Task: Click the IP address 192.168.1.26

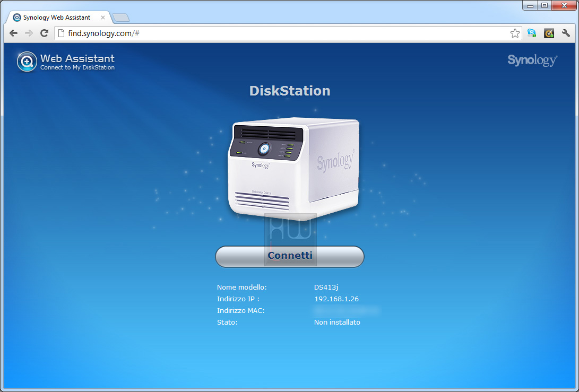Action: pyautogui.click(x=336, y=299)
